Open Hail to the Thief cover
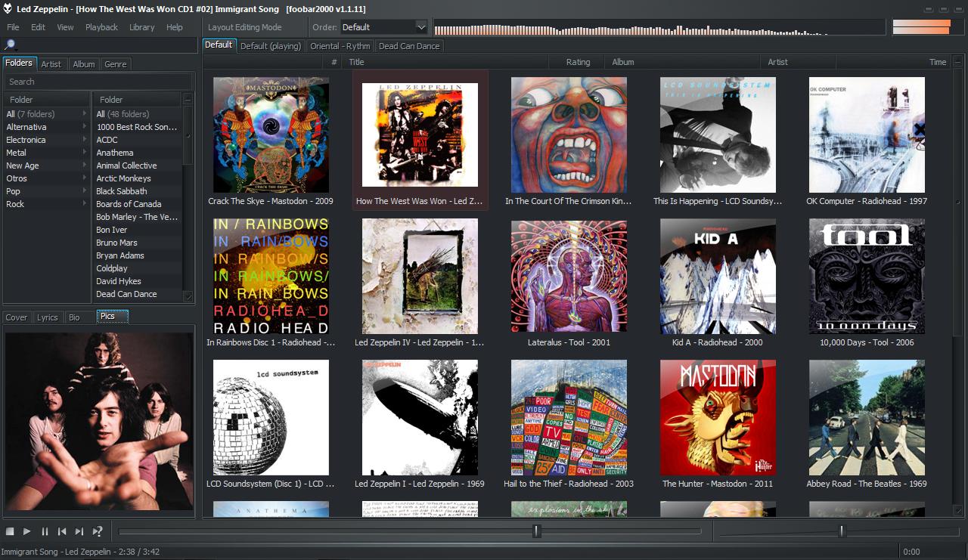This screenshot has height=560, width=968. [569, 417]
